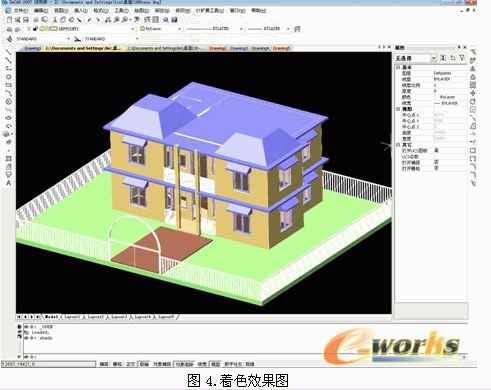Click the Save icon in toolbar
The height and width of the screenshot is (390, 491).
pos(26,20)
